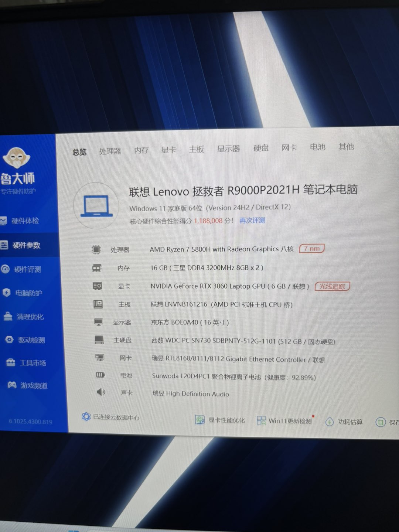399x532 pixels.
Task: Switch to the 显卡 tab
Action: point(168,150)
